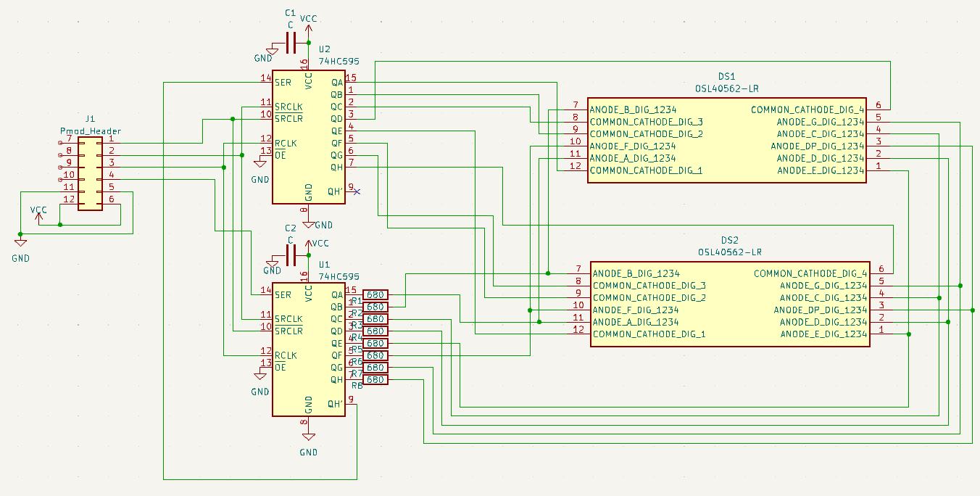Select the DS2 display symbol body

(x=729, y=304)
